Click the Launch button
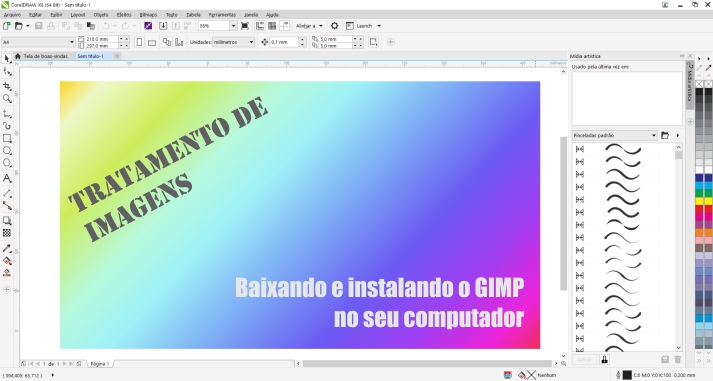Image resolution: width=713 pixels, height=381 pixels. click(x=359, y=26)
